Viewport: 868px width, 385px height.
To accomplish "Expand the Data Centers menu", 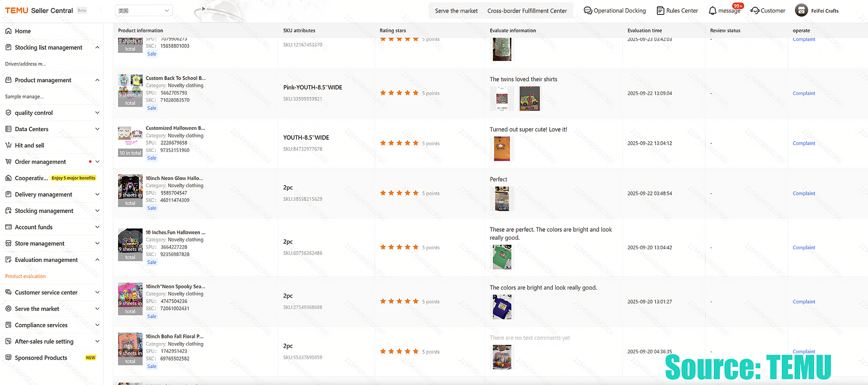I will 97,129.
